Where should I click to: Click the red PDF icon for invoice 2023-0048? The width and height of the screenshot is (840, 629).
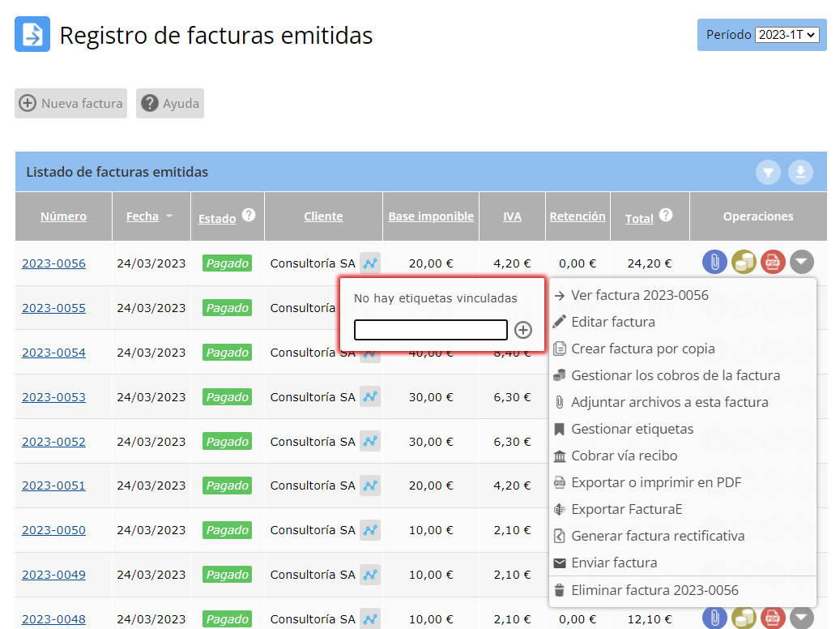tap(773, 618)
